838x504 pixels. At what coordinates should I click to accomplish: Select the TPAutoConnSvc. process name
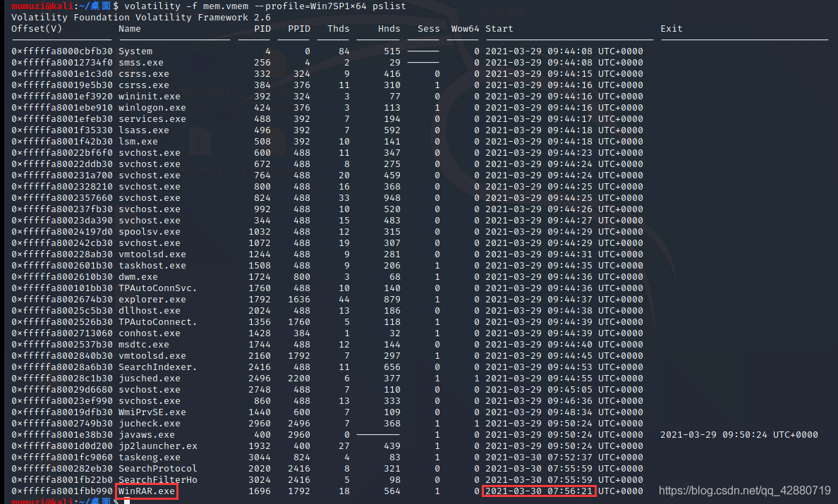tap(158, 288)
